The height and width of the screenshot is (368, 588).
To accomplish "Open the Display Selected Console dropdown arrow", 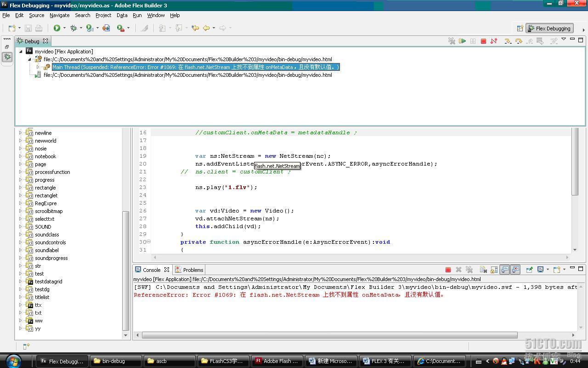I will click(547, 270).
